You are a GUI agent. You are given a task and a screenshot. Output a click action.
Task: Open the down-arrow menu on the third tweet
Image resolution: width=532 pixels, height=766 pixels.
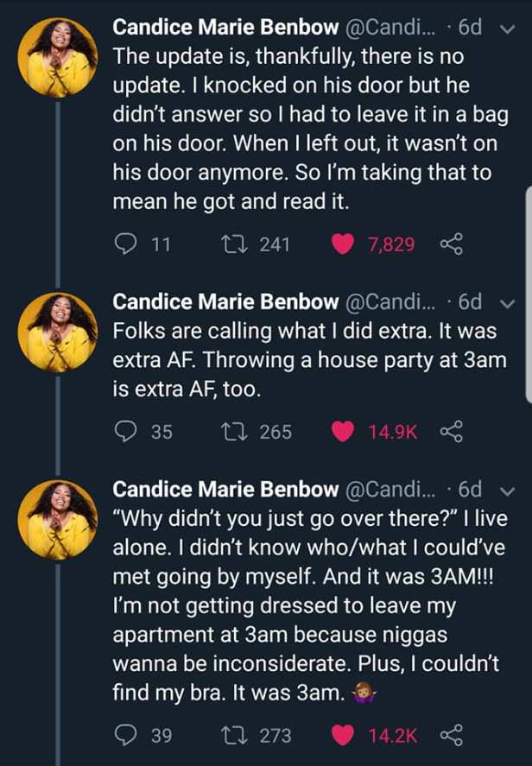506,491
